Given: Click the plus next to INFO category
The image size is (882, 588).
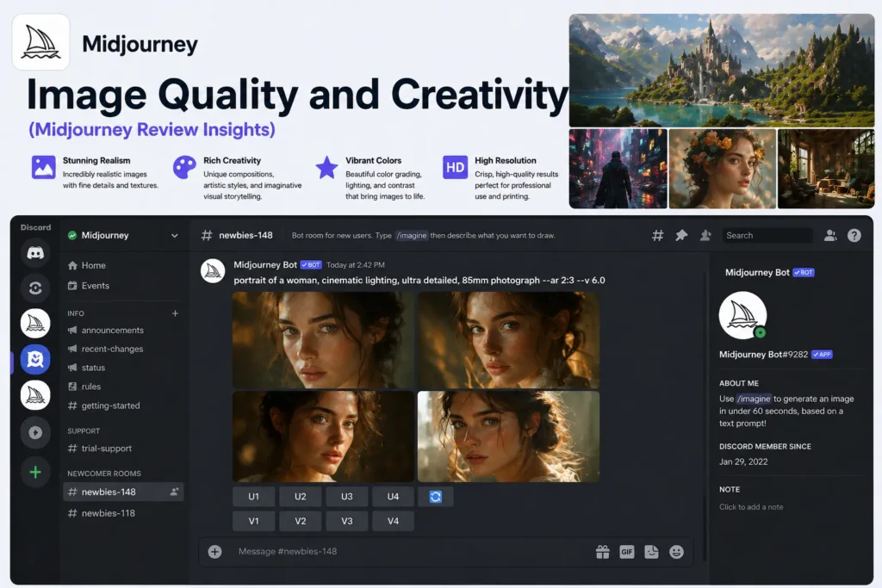Looking at the screenshot, I should tap(175, 313).
